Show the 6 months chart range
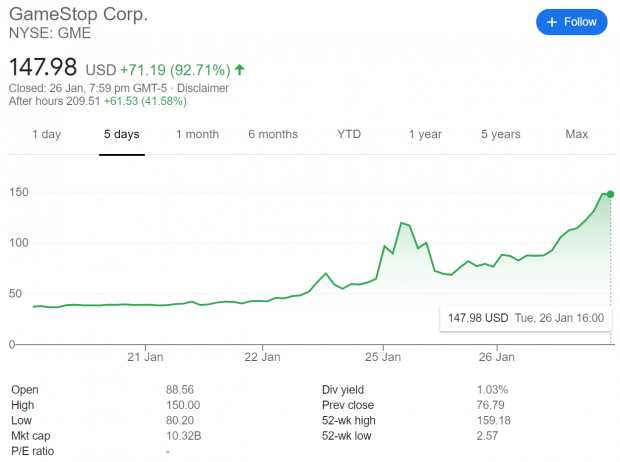This screenshot has height=462, width=620. [x=273, y=134]
